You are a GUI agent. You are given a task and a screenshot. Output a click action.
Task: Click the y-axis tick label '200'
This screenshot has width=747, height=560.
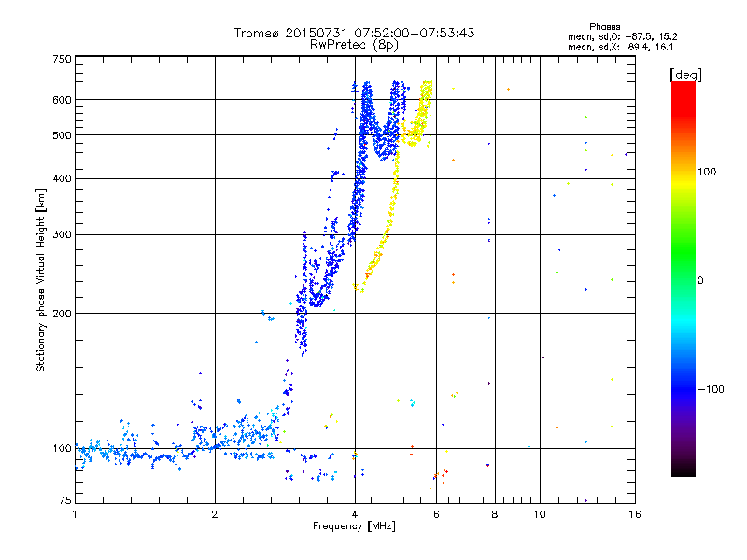(x=62, y=314)
